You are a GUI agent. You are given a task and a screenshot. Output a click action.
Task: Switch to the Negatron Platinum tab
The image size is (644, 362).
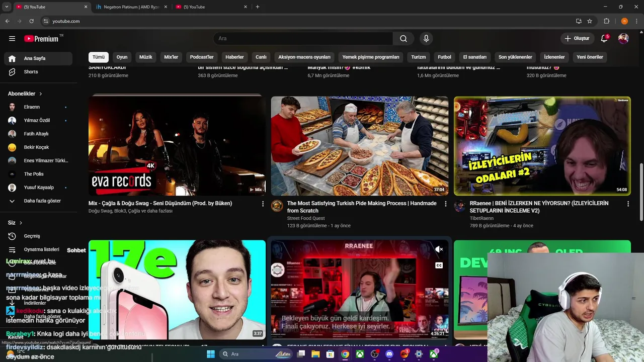pyautogui.click(x=131, y=7)
